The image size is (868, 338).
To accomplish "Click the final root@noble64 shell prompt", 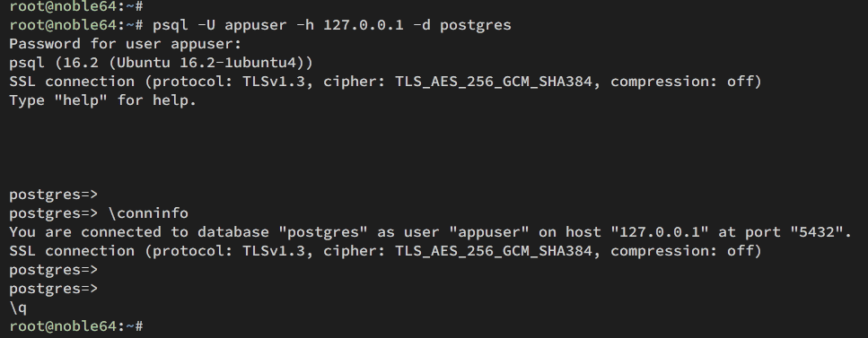I will point(76,326).
